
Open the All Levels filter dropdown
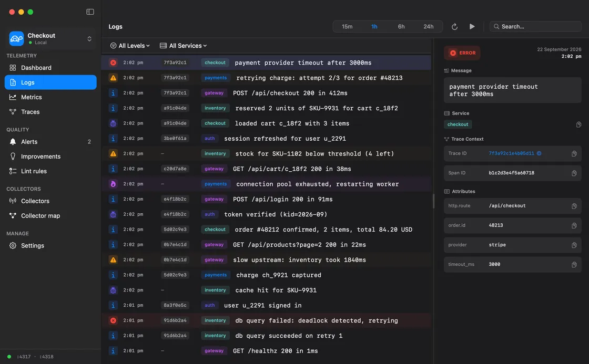130,46
